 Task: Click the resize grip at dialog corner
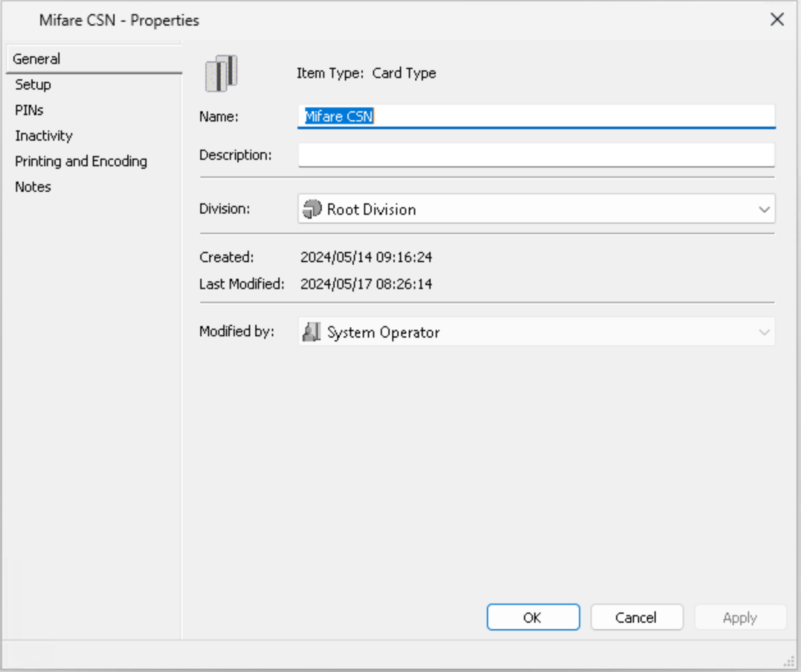click(789, 661)
